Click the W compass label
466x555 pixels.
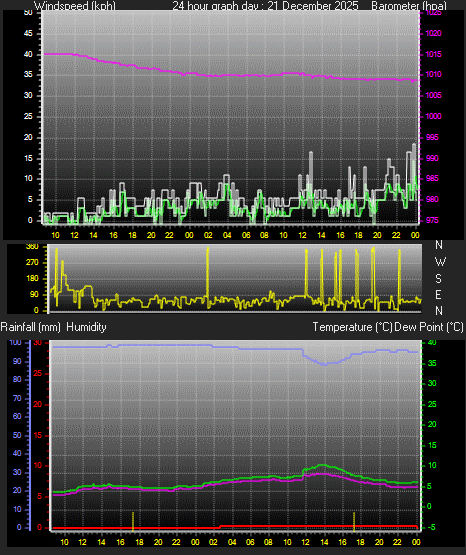click(x=440, y=262)
